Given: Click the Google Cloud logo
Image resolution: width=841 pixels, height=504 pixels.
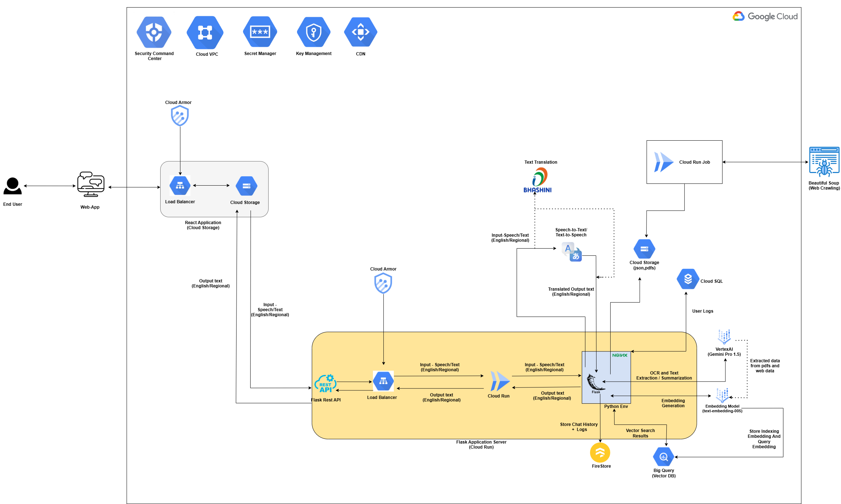Looking at the screenshot, I should point(765,16).
